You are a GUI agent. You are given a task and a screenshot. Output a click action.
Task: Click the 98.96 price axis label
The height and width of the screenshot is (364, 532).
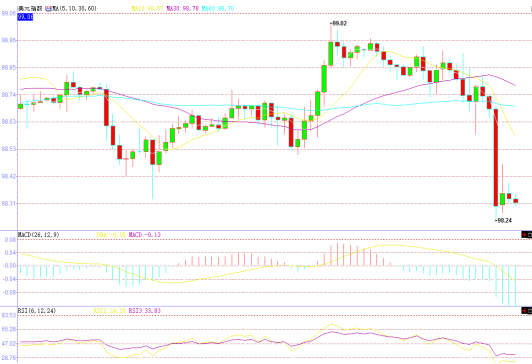click(x=8, y=40)
